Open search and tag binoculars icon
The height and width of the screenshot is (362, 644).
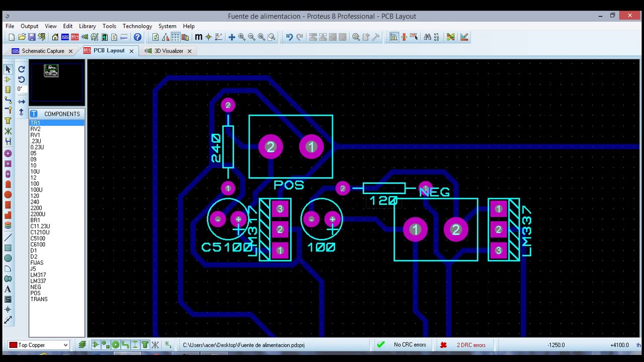coord(427,37)
